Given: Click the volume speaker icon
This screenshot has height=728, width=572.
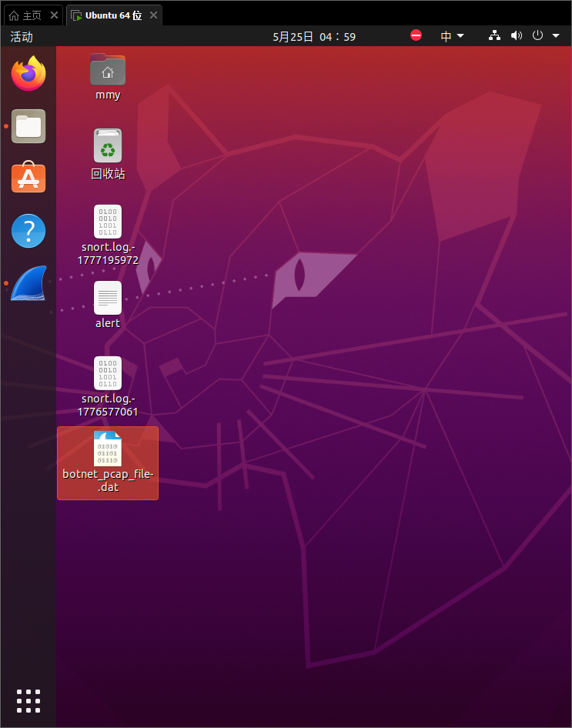Looking at the screenshot, I should tap(517, 35).
